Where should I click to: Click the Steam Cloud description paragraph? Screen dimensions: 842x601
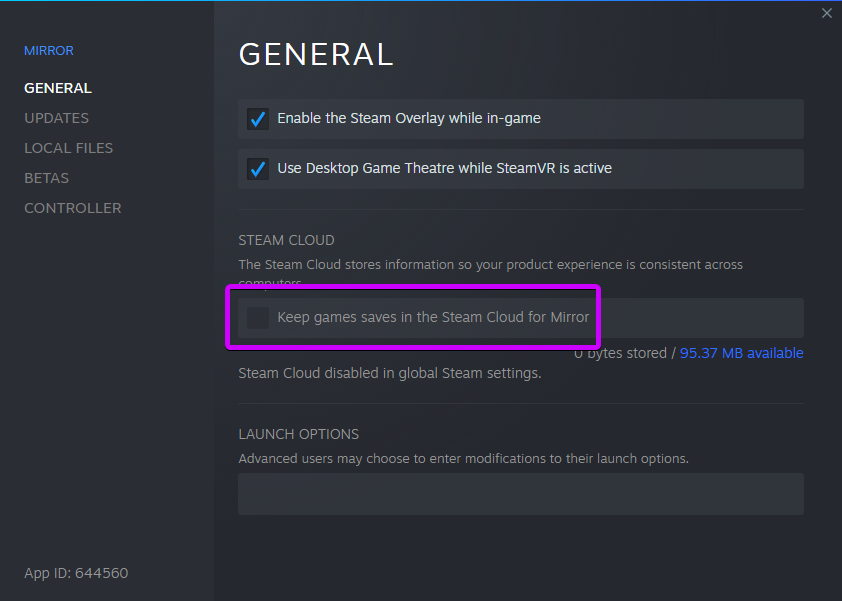(490, 265)
